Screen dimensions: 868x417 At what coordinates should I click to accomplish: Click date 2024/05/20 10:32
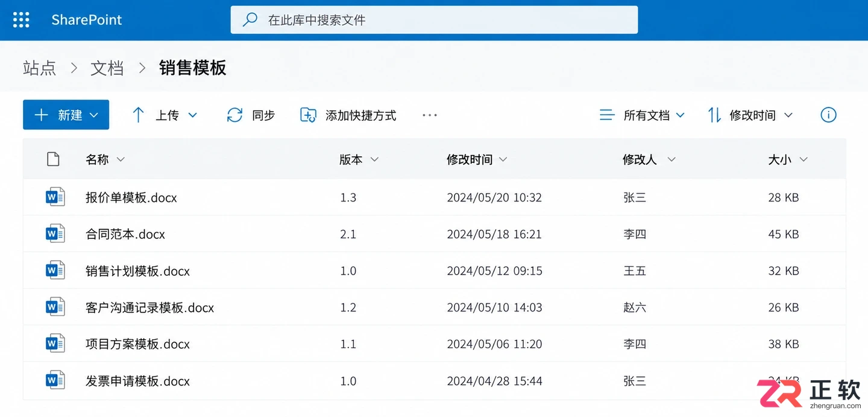coord(494,197)
